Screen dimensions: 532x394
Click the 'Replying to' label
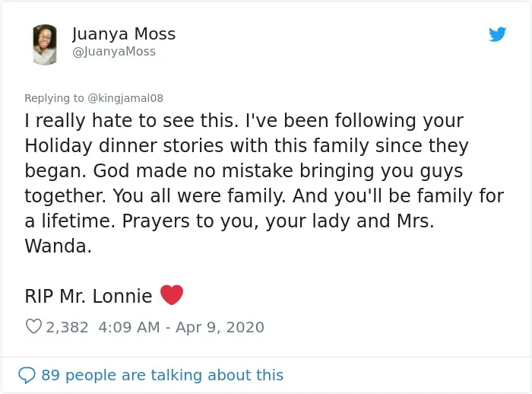(54, 98)
